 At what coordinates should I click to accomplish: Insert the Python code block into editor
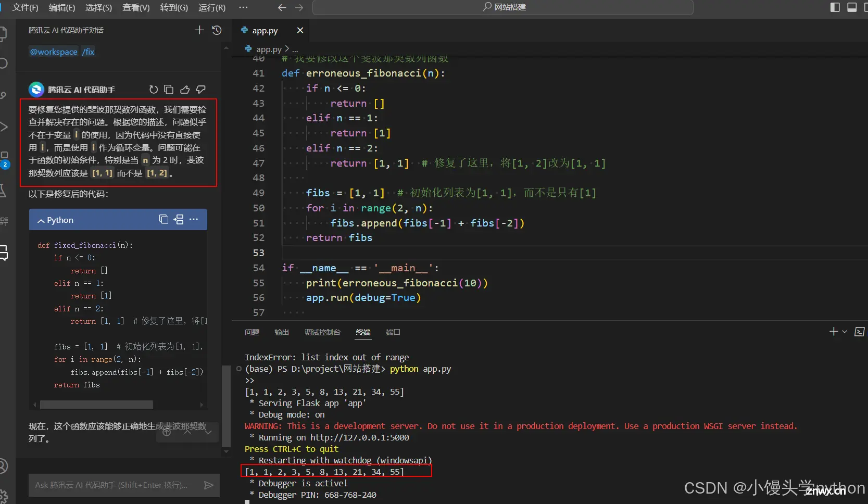pyautogui.click(x=179, y=219)
